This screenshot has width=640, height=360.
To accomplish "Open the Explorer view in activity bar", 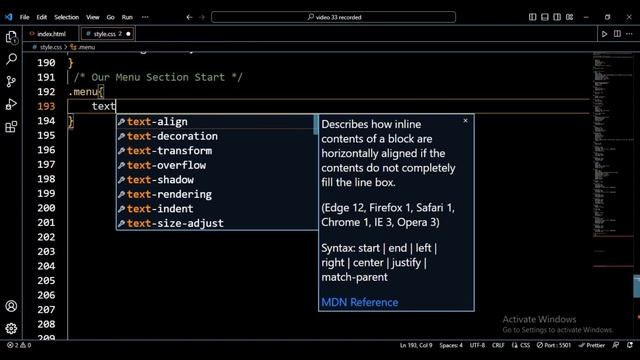I will tap(11, 38).
